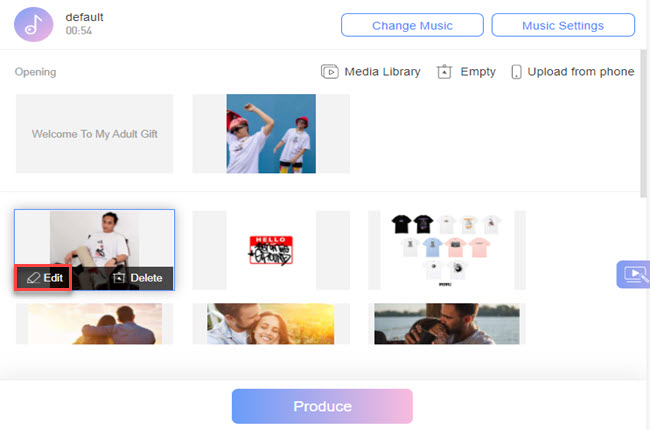650x430 pixels.
Task: Select the sunset couple hugging thumbnail
Action: [x=94, y=324]
